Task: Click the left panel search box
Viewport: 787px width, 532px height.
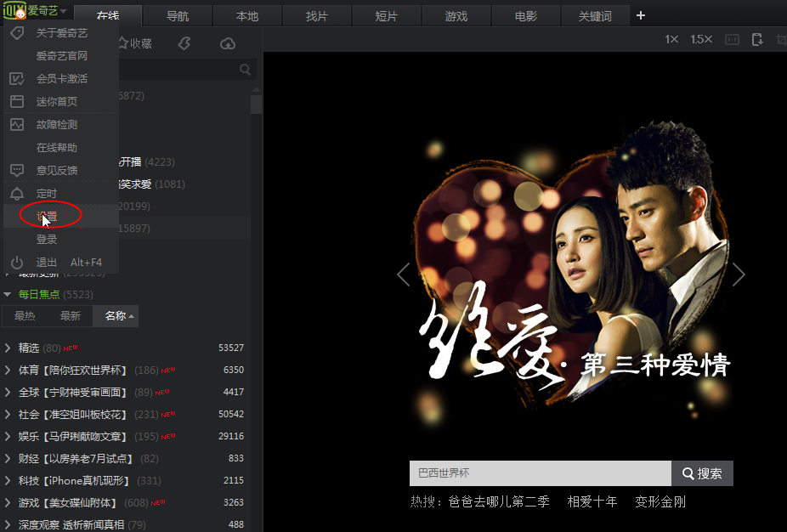Action: tap(186, 69)
